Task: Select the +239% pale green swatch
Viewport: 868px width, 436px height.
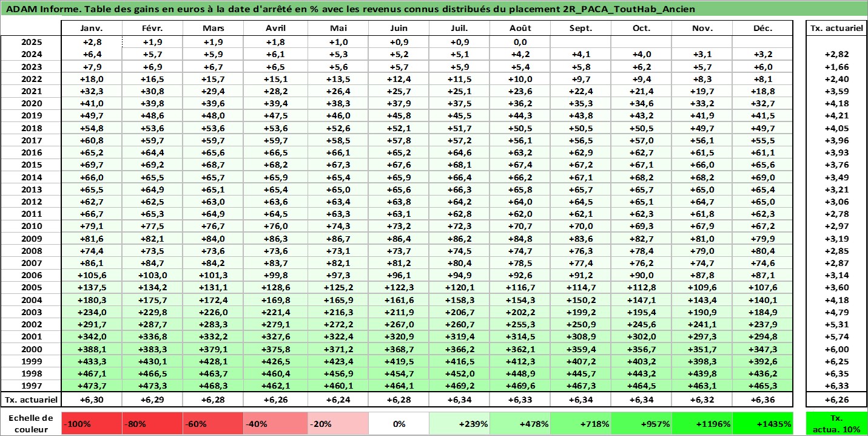Action: point(459,424)
